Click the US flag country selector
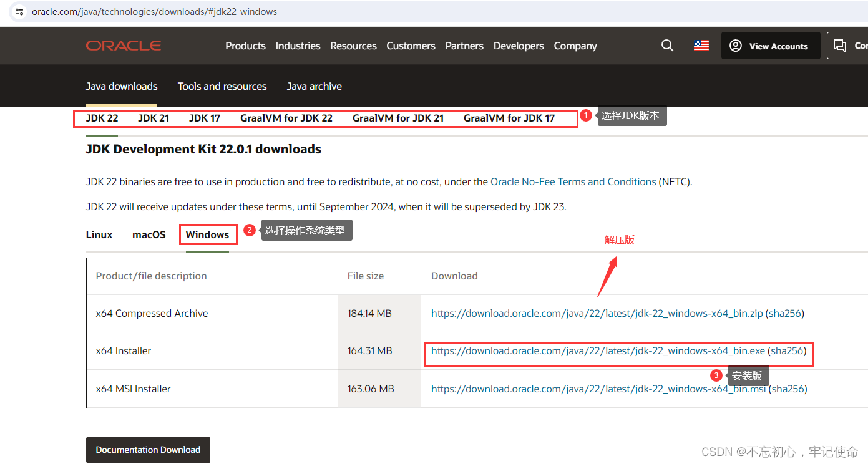Image resolution: width=868 pixels, height=464 pixels. pos(701,46)
